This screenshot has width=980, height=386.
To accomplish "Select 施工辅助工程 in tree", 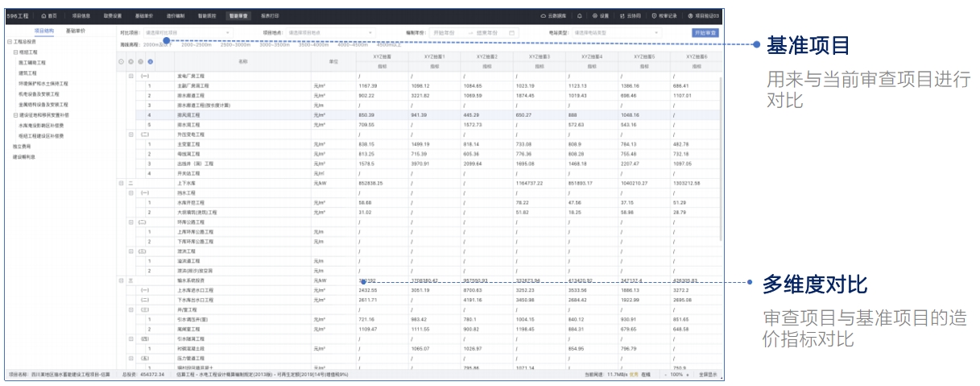I will point(32,62).
